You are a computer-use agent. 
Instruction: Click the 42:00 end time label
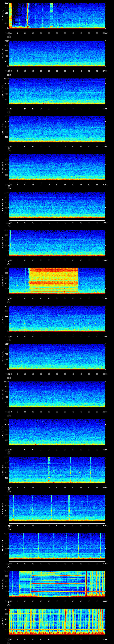point(105,639)
